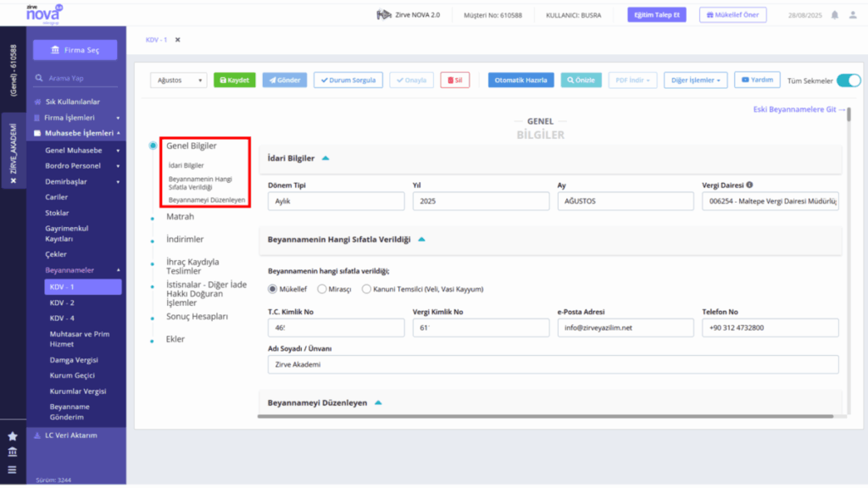Open Çekler menu item

pos(56,254)
